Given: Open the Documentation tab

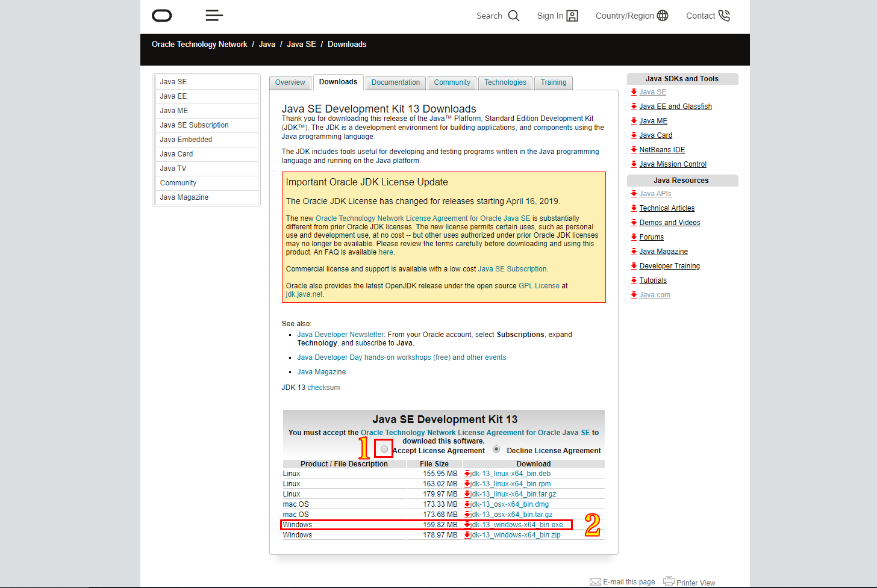Looking at the screenshot, I should pos(396,83).
